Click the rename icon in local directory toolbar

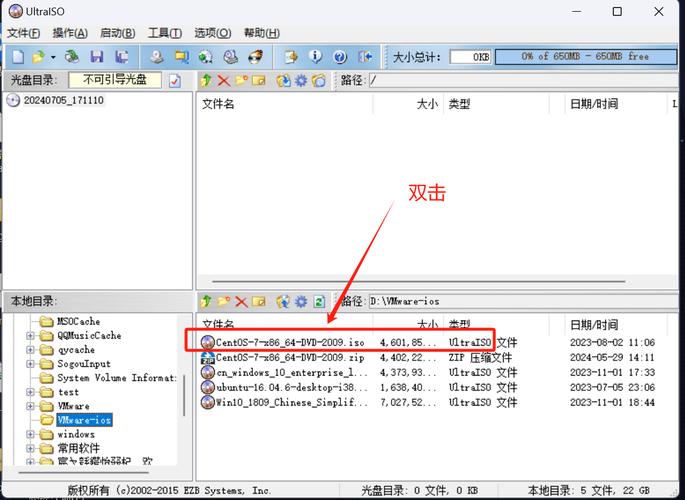pyautogui.click(x=259, y=301)
